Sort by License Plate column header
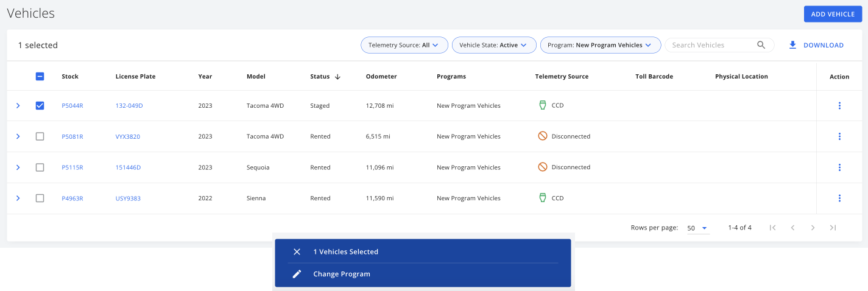The width and height of the screenshot is (868, 291). click(x=135, y=77)
